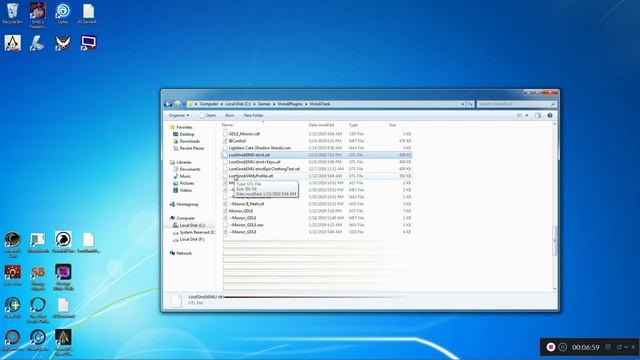Click VirindiPlugins in the address breadcrumb
This screenshot has width=640, height=360.
290,104
